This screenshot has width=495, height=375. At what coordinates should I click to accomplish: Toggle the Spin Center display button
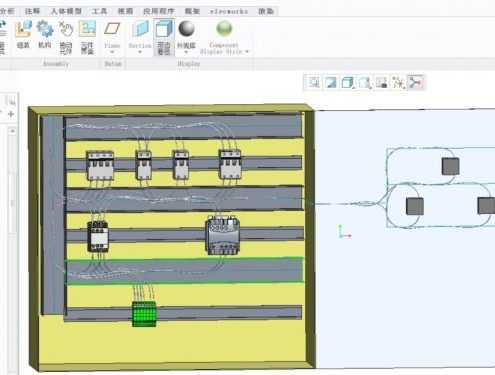(x=416, y=82)
